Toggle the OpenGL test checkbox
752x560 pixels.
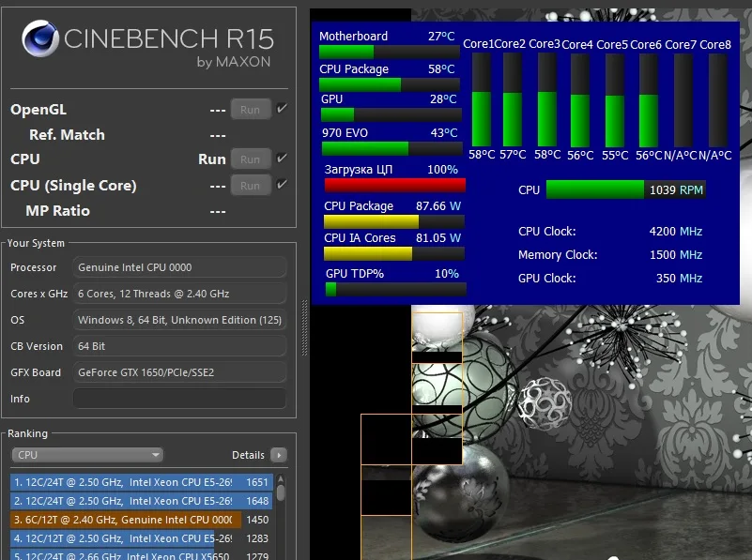tap(282, 108)
